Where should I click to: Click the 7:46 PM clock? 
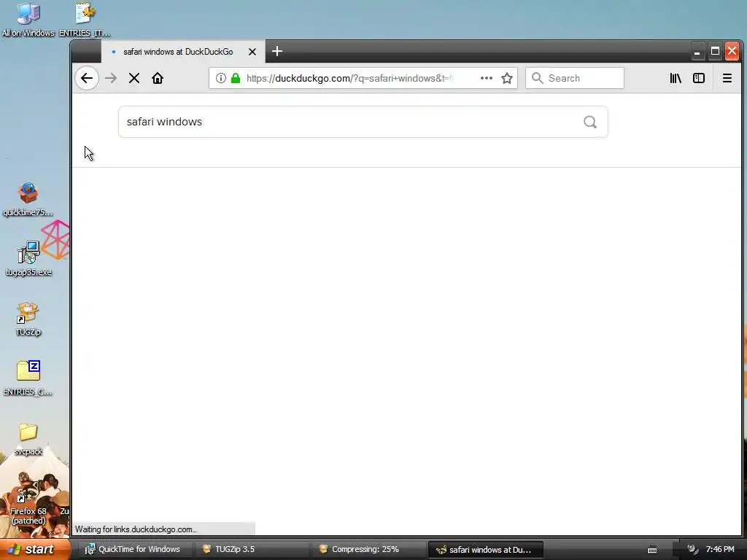[720, 550]
